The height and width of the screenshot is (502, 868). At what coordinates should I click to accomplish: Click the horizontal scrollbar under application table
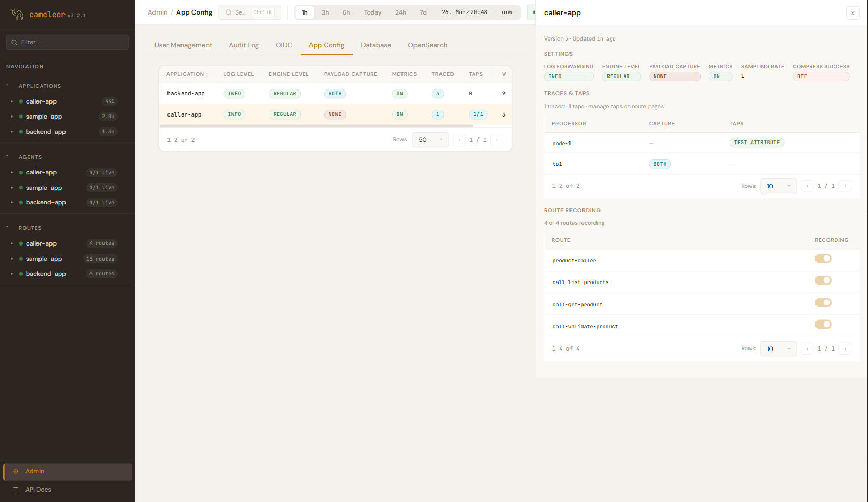point(316,126)
